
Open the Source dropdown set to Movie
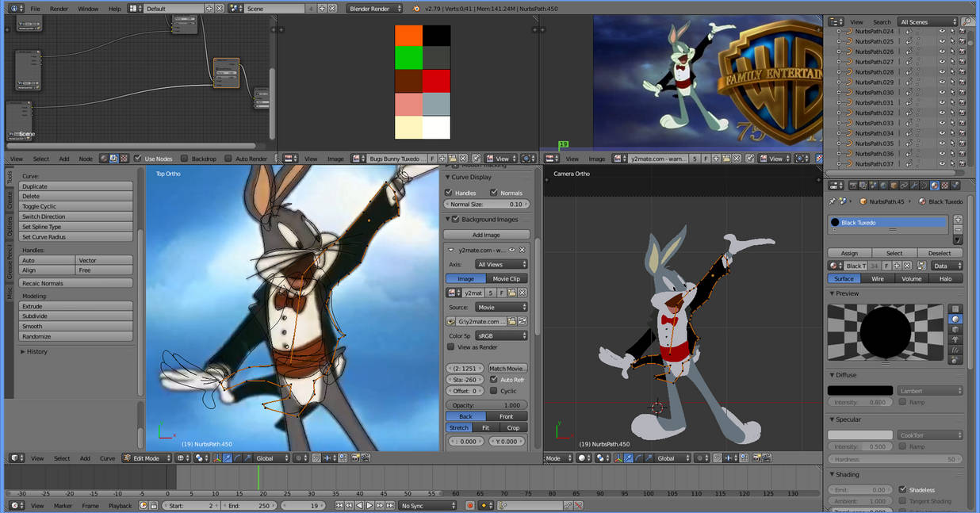click(500, 307)
